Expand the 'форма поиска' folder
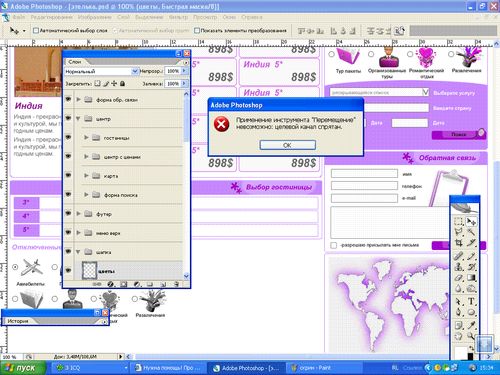 pos(86,194)
